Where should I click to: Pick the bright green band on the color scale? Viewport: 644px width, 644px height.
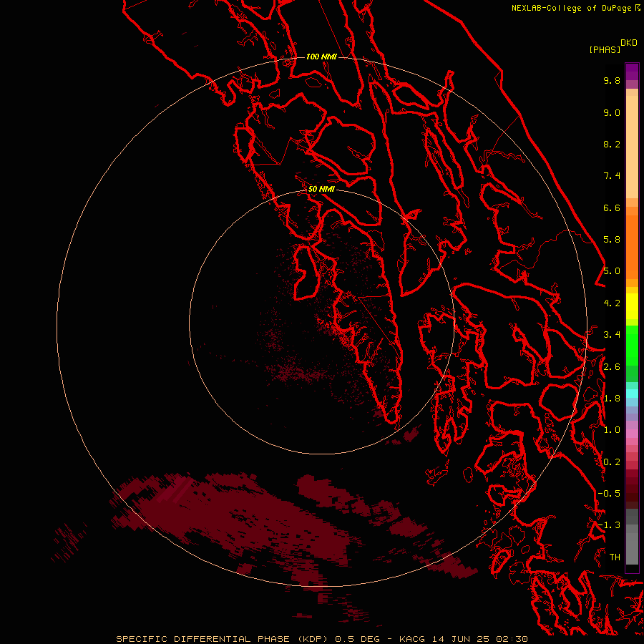click(x=632, y=345)
